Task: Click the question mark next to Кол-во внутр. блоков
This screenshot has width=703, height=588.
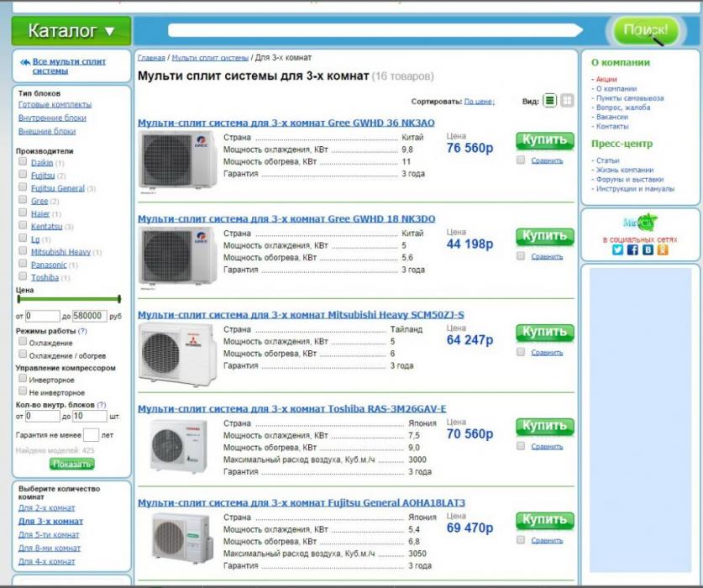Action: pos(102,405)
